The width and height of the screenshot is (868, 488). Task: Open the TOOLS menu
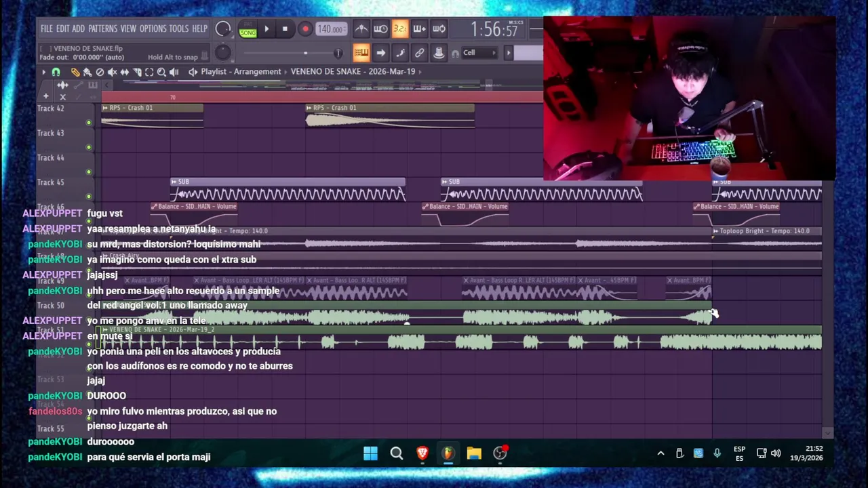(179, 28)
